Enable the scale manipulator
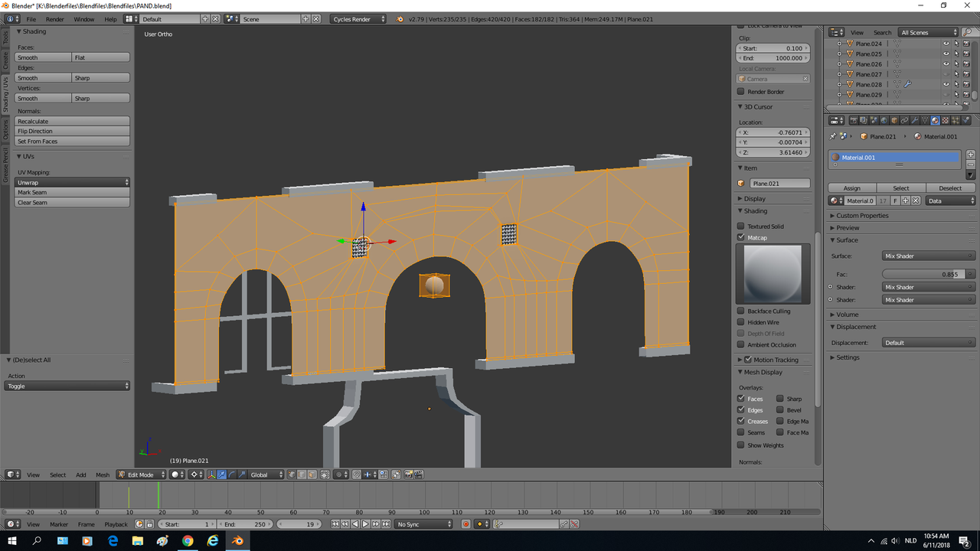 pyautogui.click(x=242, y=474)
